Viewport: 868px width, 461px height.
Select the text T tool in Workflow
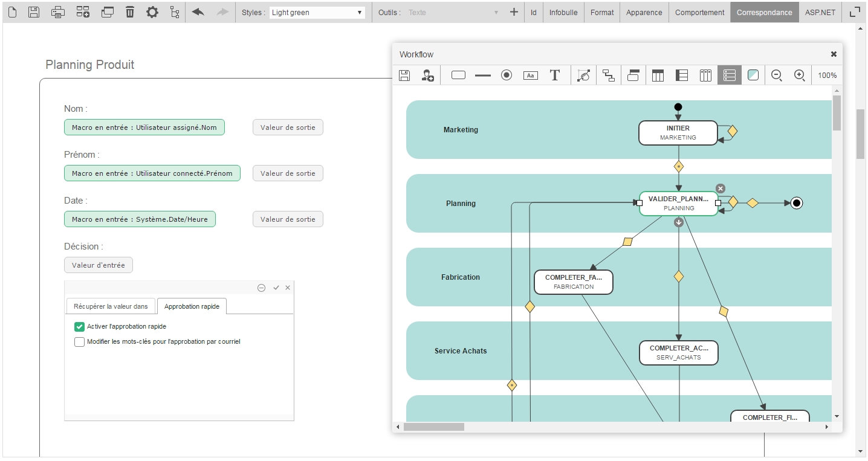coord(555,76)
